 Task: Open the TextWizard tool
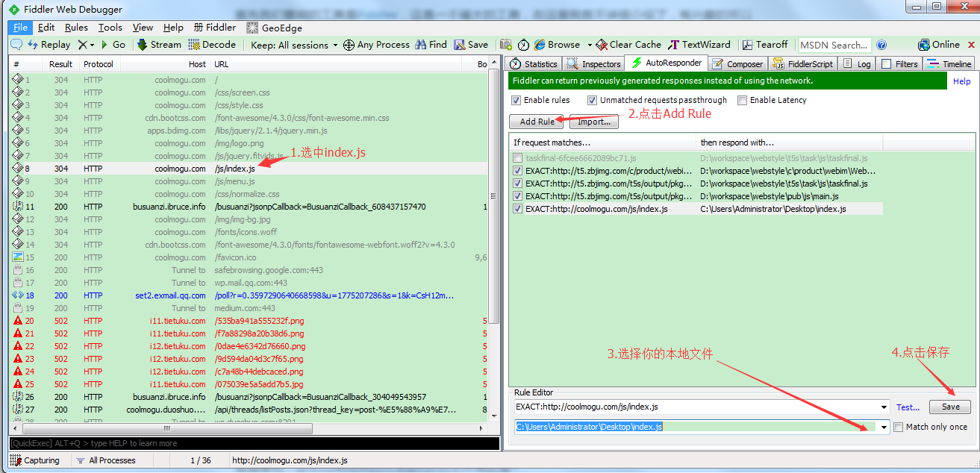pos(699,45)
